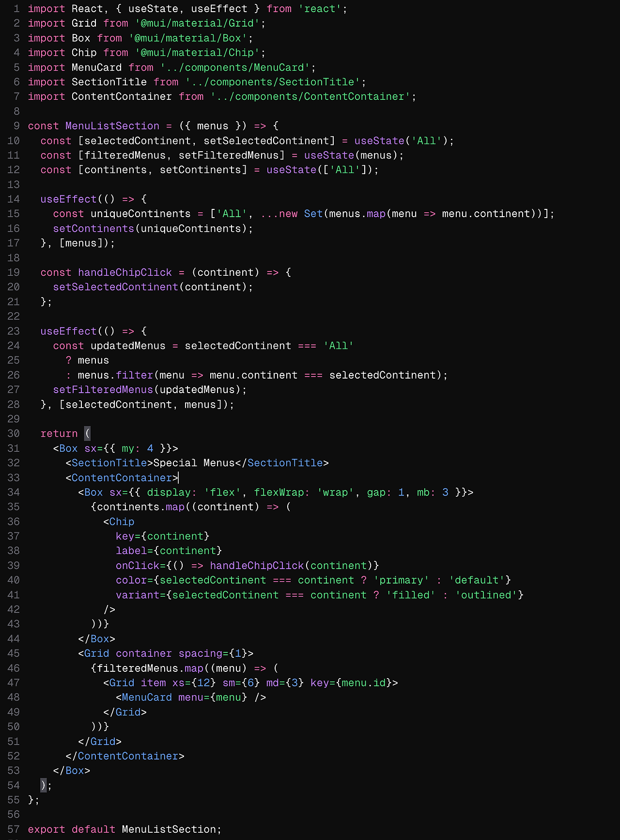620x840 pixels.
Task: Select the '@mui/material/Box' import path
Action: click(188, 38)
